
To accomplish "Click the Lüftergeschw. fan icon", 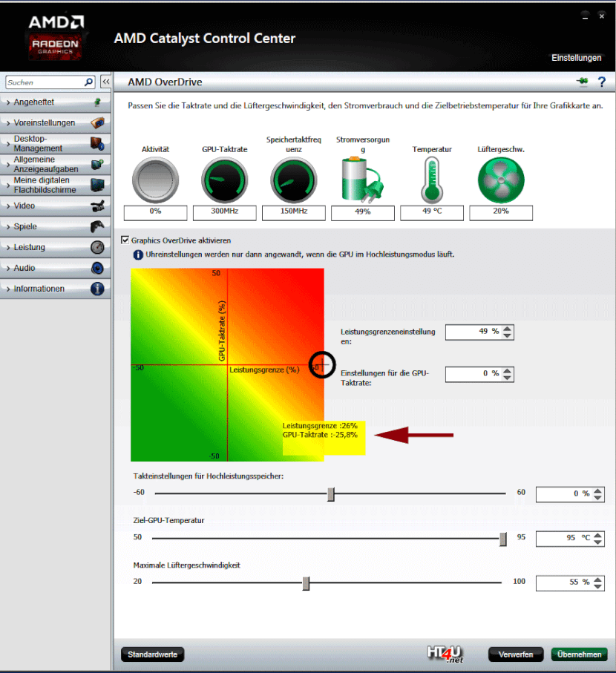I will [x=501, y=180].
